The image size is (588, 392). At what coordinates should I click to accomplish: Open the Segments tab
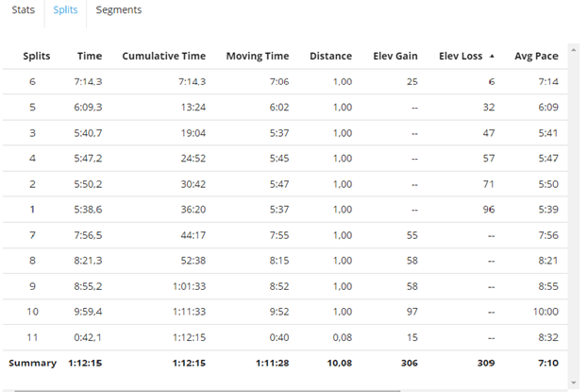(x=119, y=10)
